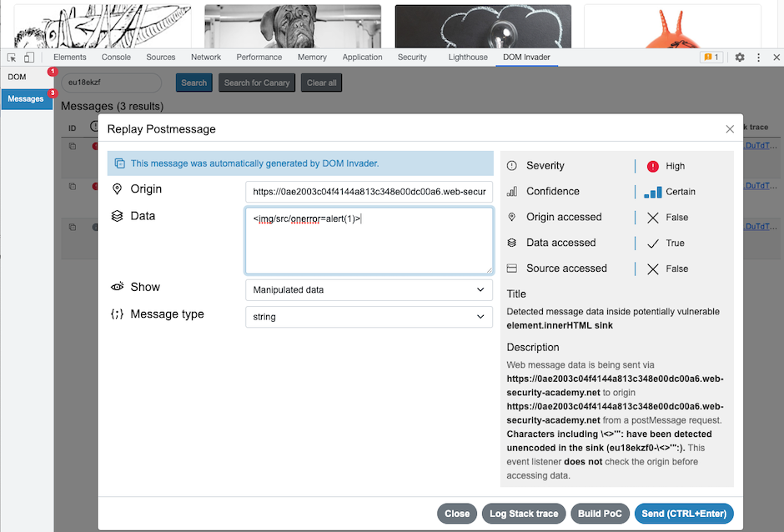This screenshot has width=784, height=532.
Task: Click Send (CTRL+Enter) button
Action: tap(683, 514)
